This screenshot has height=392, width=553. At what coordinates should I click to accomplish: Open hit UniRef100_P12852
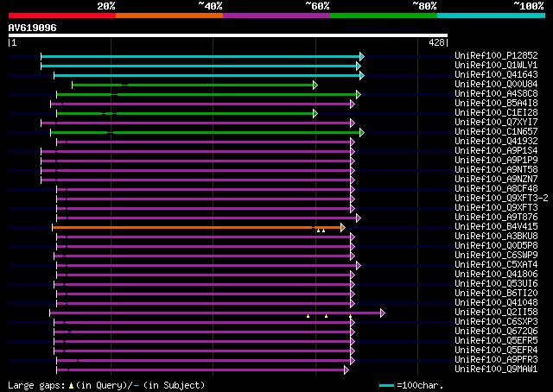496,55
